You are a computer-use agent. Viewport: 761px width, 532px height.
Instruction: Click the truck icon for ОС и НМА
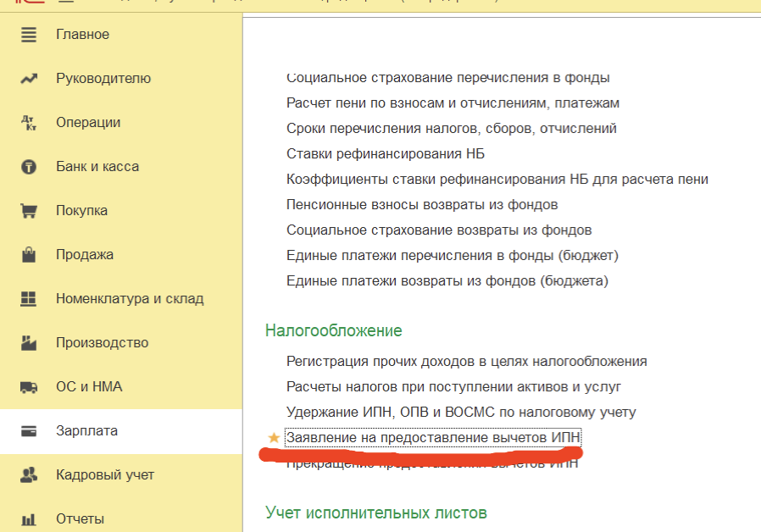[29, 387]
